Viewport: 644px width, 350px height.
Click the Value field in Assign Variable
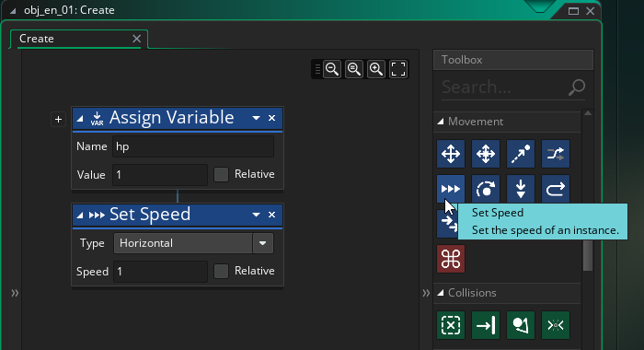[x=160, y=175]
